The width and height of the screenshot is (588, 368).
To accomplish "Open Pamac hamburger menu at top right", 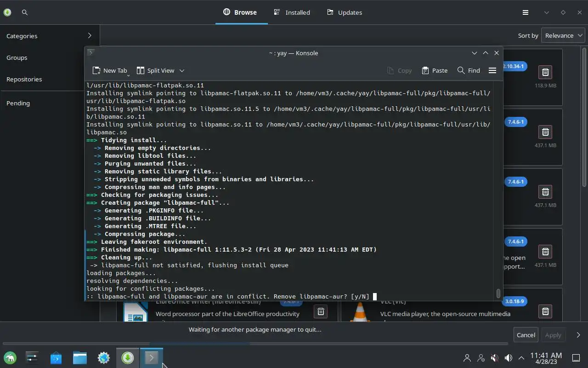I will click(x=526, y=12).
